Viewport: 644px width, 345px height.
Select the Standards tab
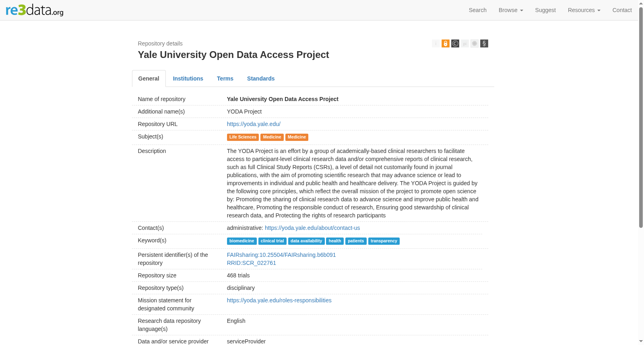261,79
